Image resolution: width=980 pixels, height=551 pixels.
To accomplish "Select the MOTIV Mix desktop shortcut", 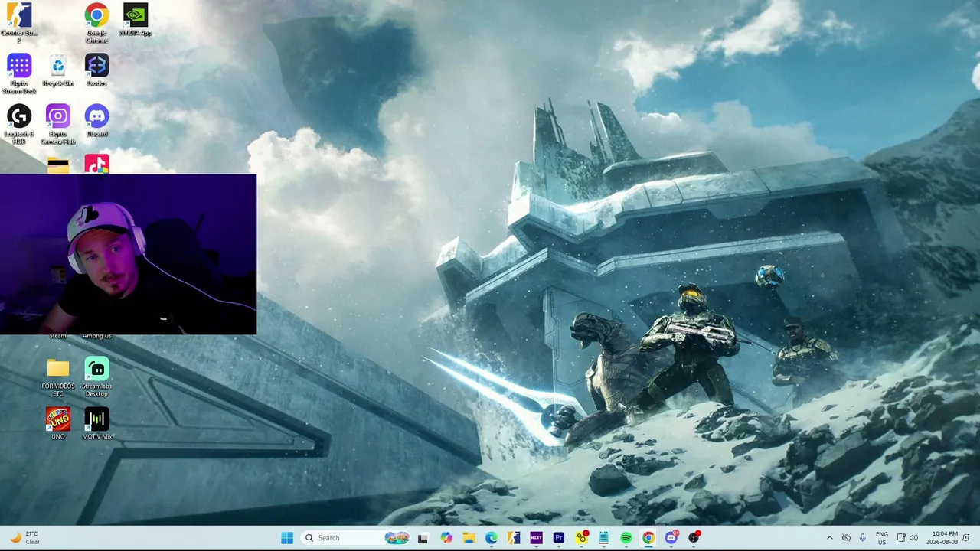I will point(96,423).
